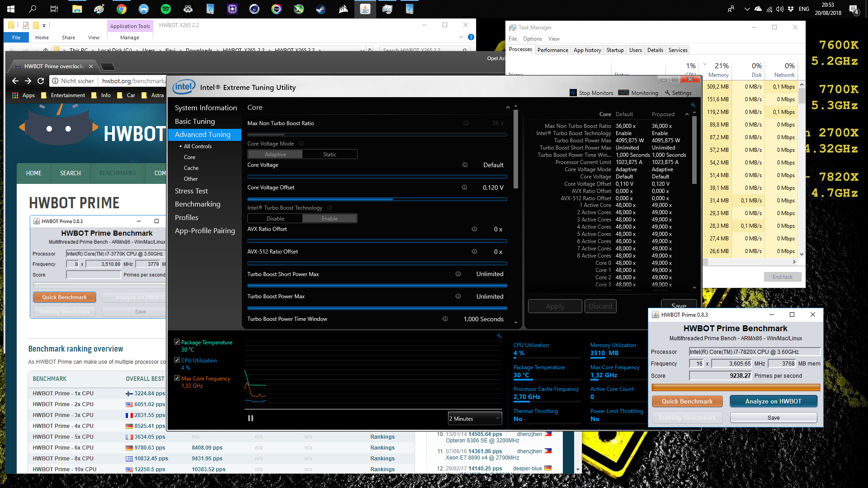The image size is (868, 488).
Task: Click info icon next to Turbo Boost Power Max
Action: click(x=458, y=296)
